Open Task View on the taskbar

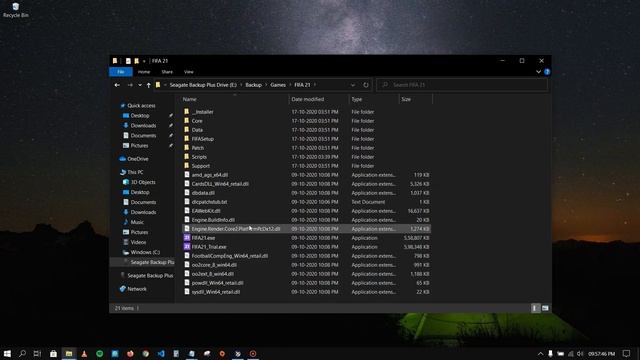37,353
